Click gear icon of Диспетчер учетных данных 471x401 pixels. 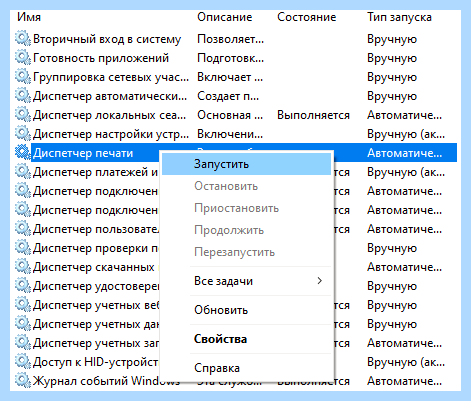tap(23, 324)
